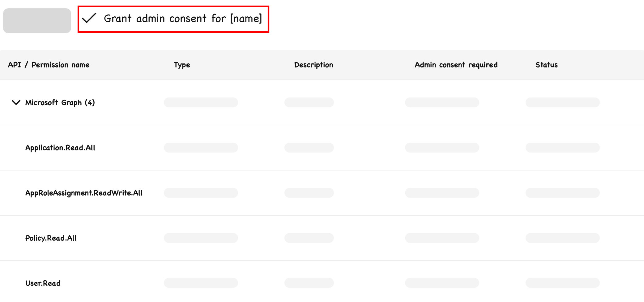Click the gray placeholder button at top left
This screenshot has width=644, height=302.
[37, 21]
